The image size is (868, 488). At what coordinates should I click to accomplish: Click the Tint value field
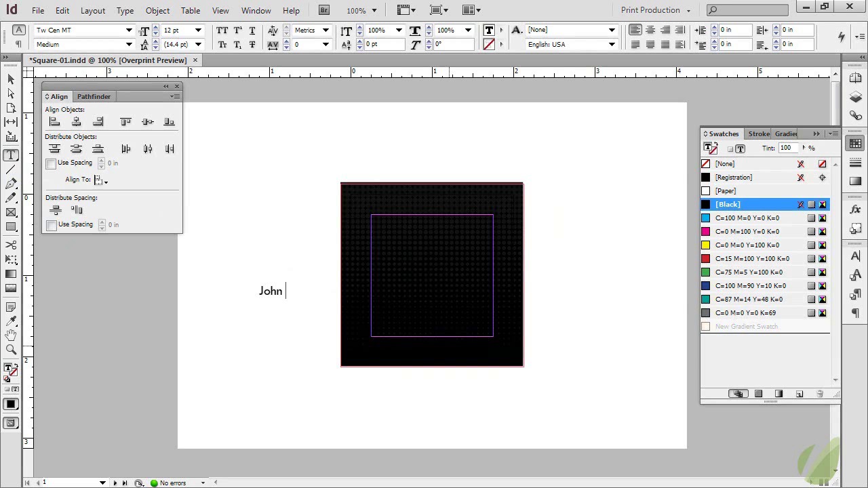[789, 148]
